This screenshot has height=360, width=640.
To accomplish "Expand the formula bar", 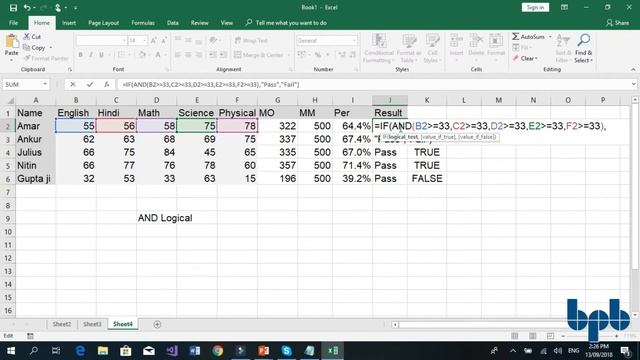I will coord(633,84).
